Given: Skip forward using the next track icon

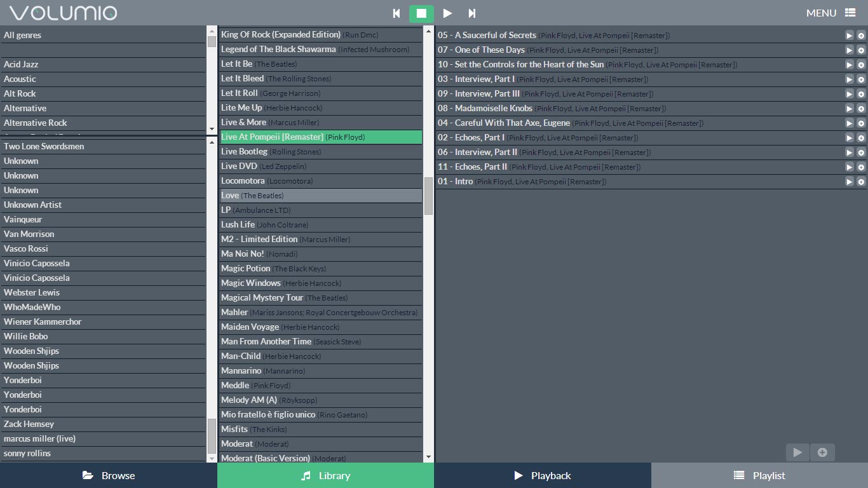Looking at the screenshot, I should 471,13.
